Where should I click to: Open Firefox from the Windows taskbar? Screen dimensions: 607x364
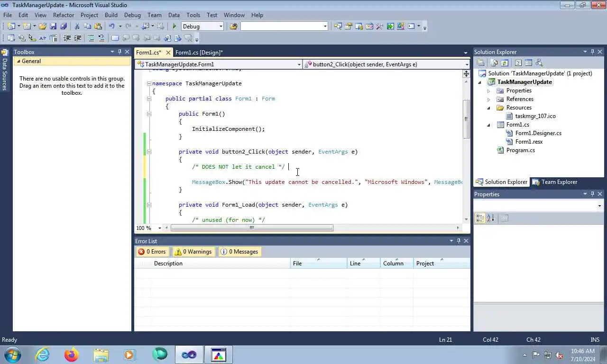(x=72, y=355)
